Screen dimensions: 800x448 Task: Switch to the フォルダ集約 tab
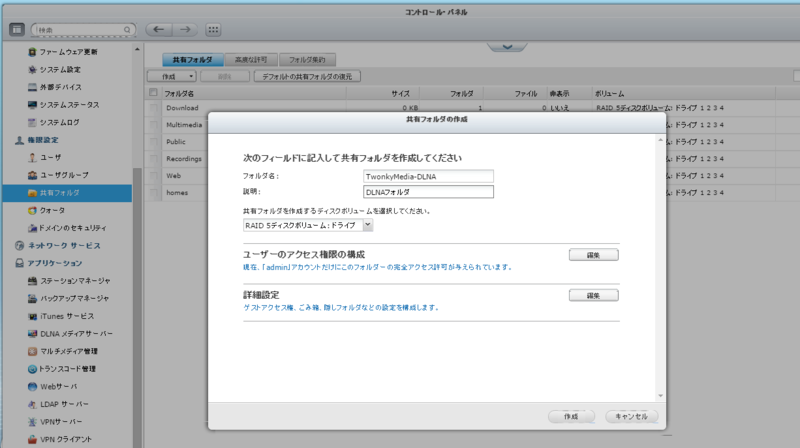(308, 60)
